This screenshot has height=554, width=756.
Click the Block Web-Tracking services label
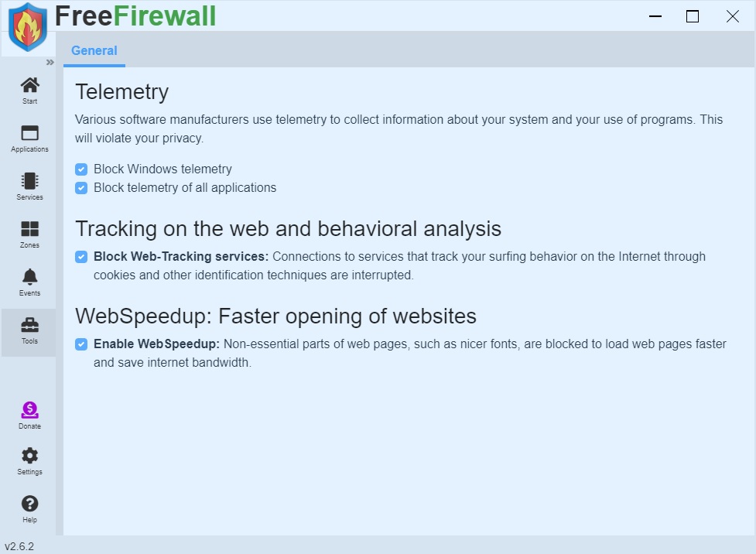click(181, 256)
